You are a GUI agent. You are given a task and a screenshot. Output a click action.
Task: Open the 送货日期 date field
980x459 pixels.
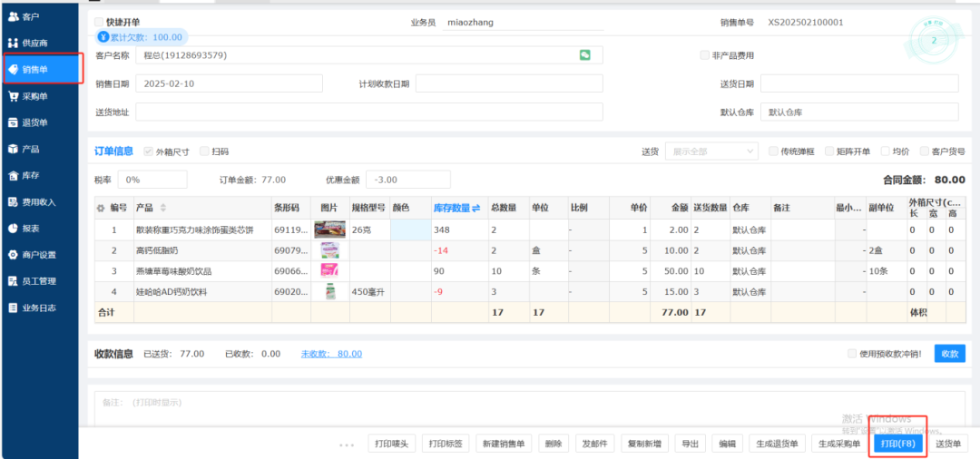click(859, 83)
